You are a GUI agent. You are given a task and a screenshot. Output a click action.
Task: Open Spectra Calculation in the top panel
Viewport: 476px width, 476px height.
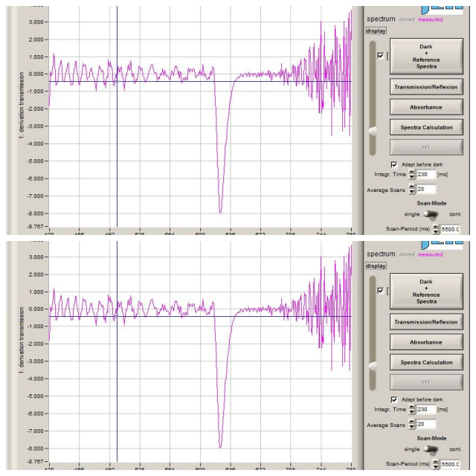[426, 127]
